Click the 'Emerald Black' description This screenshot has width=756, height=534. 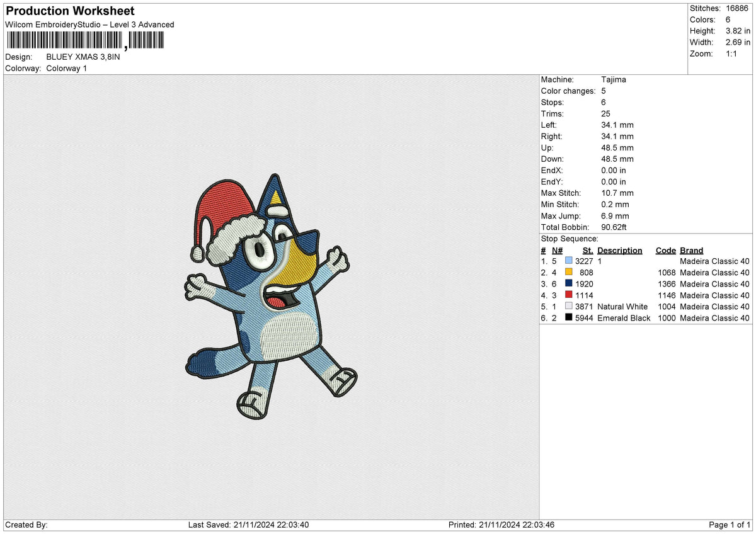pos(624,318)
